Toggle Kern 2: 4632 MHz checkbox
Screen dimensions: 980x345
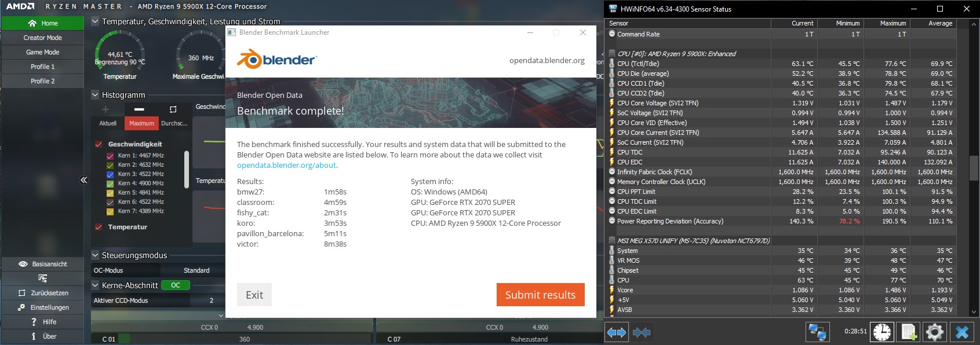pyautogui.click(x=110, y=165)
